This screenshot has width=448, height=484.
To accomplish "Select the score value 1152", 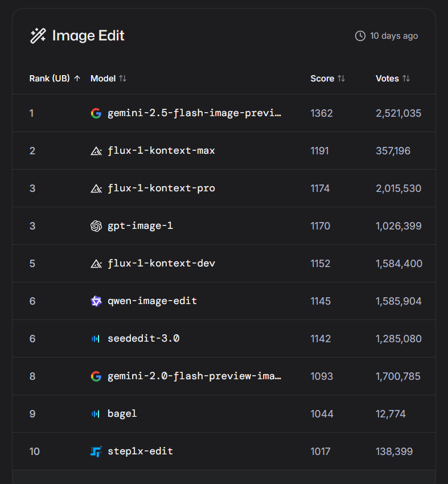I will [x=320, y=264].
